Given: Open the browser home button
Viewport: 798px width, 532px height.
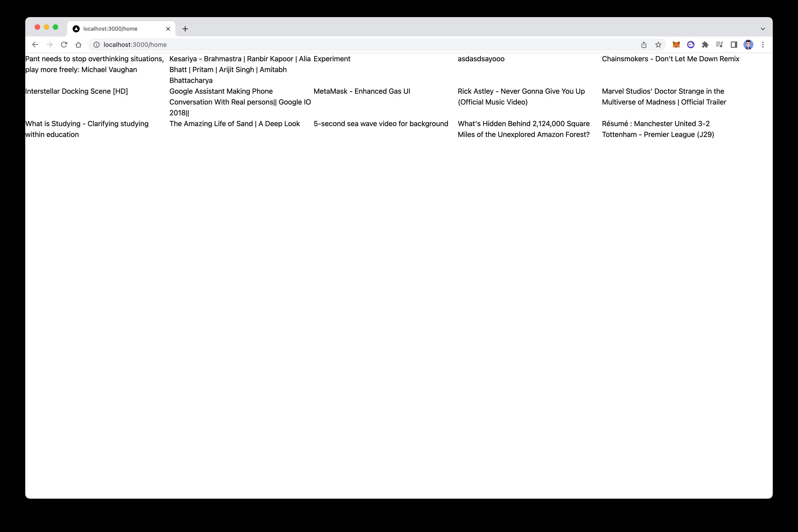Looking at the screenshot, I should tap(78, 45).
